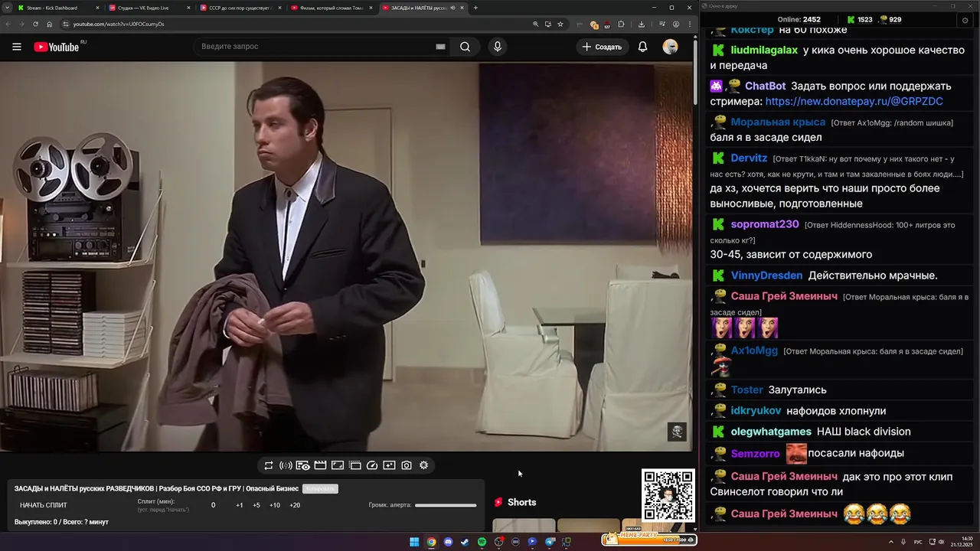
Task: Click НАЧАТЬ СПЛИТ
Action: tap(44, 505)
